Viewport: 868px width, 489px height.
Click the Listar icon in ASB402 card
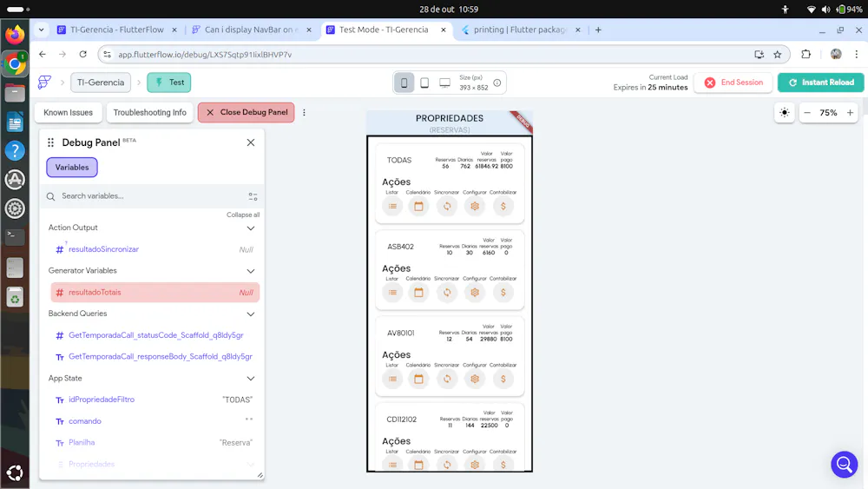coord(392,293)
